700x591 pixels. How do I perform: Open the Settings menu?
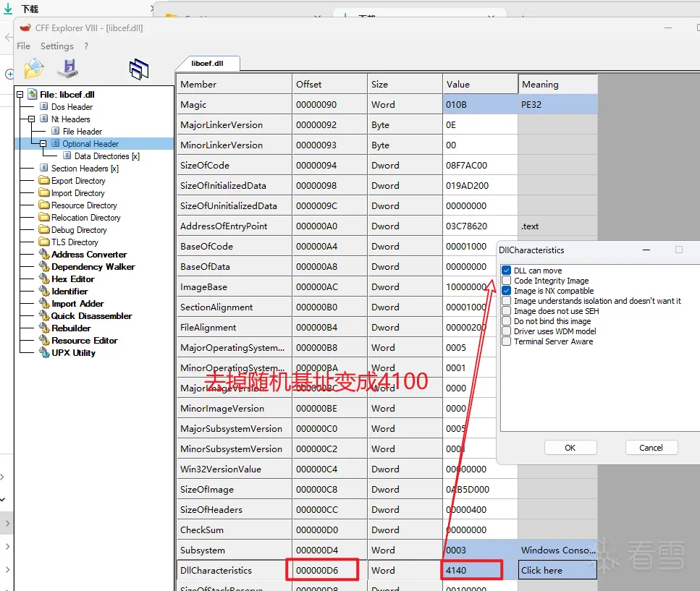click(x=56, y=46)
